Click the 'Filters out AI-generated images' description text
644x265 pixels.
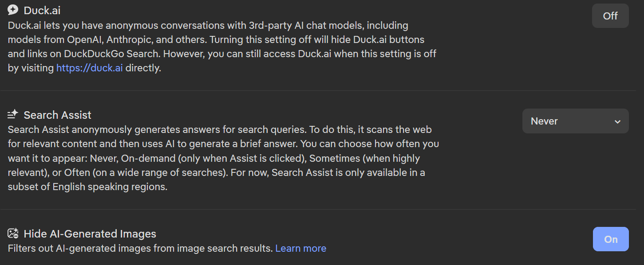[x=140, y=248]
